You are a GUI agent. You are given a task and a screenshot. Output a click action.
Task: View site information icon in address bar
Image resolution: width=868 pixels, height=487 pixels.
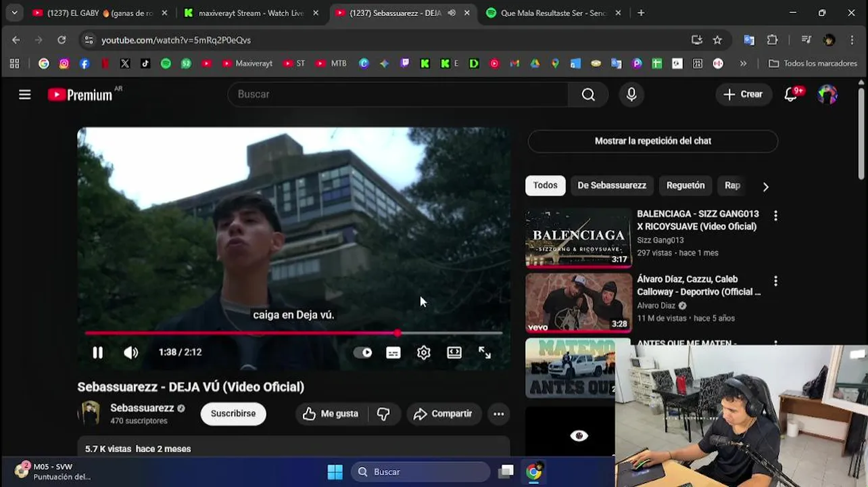88,40
